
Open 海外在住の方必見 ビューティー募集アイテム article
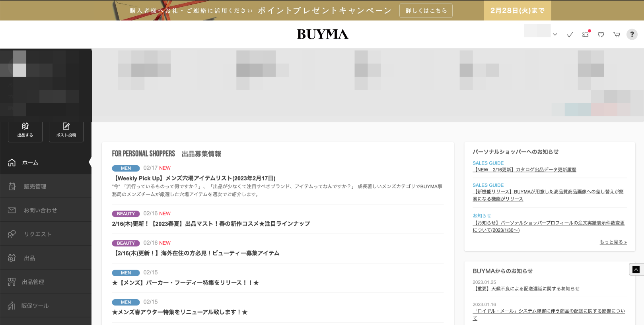pyautogui.click(x=196, y=253)
